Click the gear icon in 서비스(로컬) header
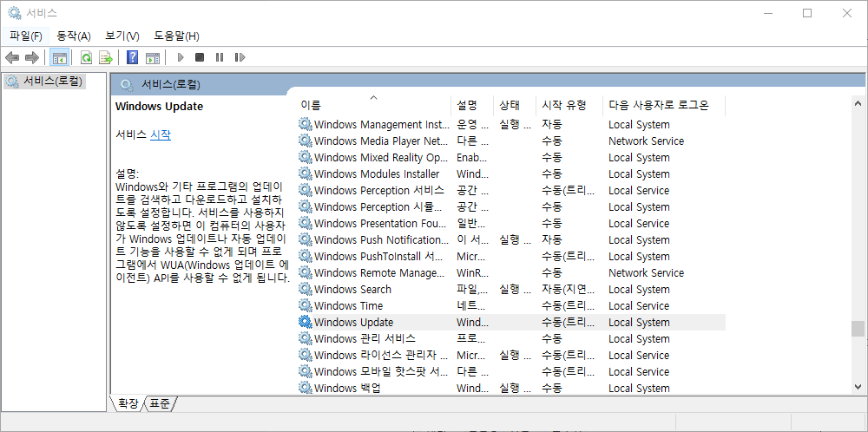The image size is (868, 432). [x=127, y=85]
